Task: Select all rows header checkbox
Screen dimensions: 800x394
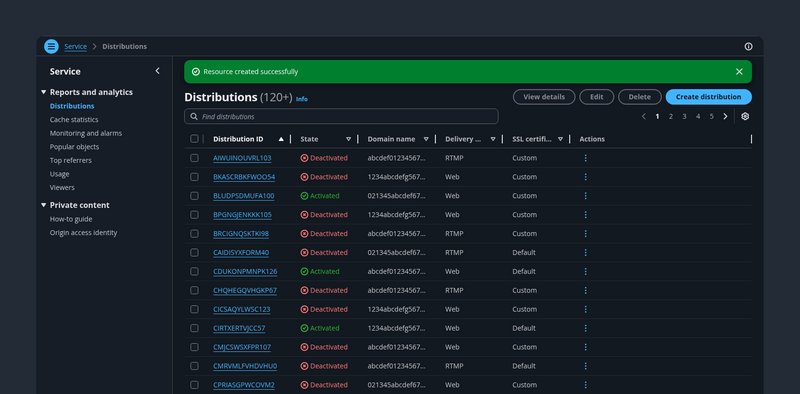Action: pos(194,139)
